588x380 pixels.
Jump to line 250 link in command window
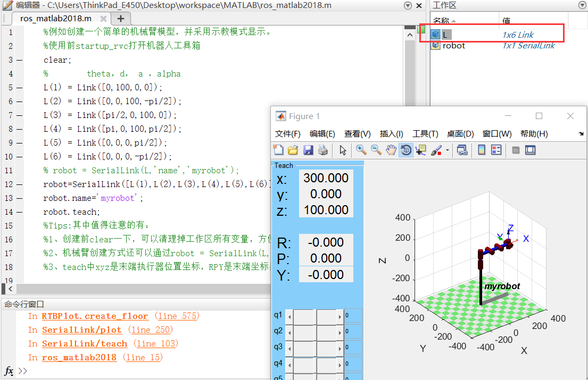click(151, 330)
